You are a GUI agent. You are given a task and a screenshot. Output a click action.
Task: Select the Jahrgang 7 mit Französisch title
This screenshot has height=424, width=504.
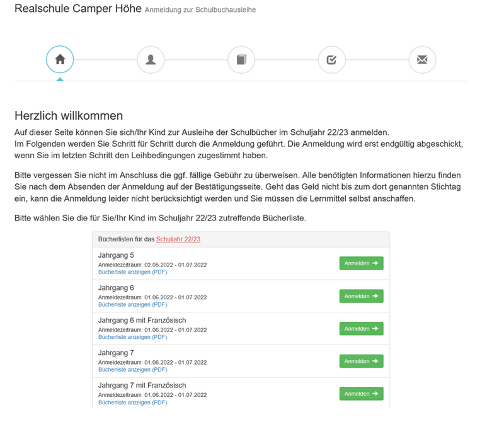point(142,385)
